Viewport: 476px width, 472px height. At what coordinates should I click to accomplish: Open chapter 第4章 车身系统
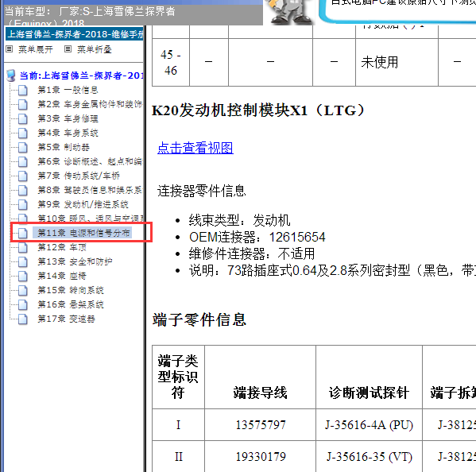tap(68, 133)
